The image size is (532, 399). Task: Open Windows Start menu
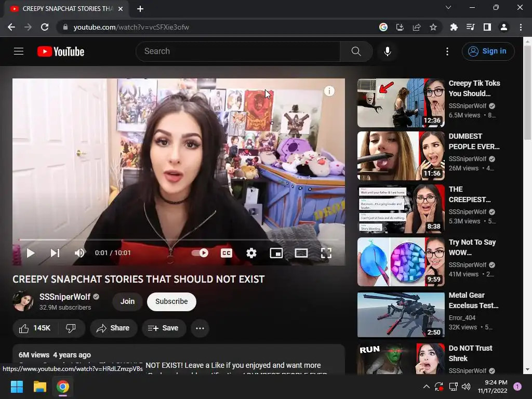pyautogui.click(x=17, y=387)
